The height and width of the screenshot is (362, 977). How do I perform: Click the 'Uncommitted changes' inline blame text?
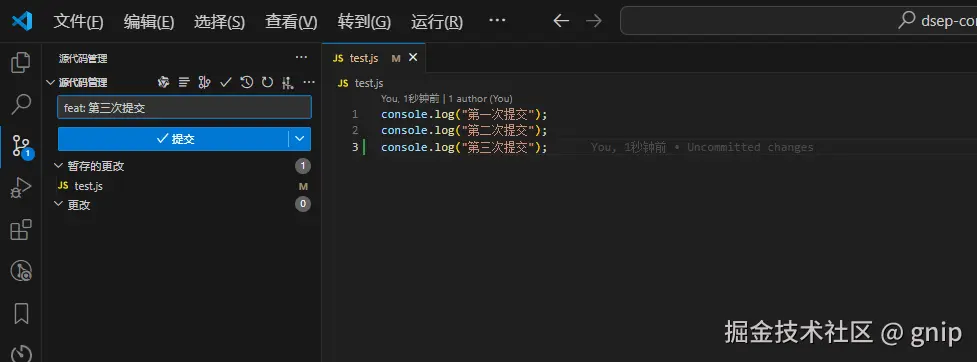[750, 147]
